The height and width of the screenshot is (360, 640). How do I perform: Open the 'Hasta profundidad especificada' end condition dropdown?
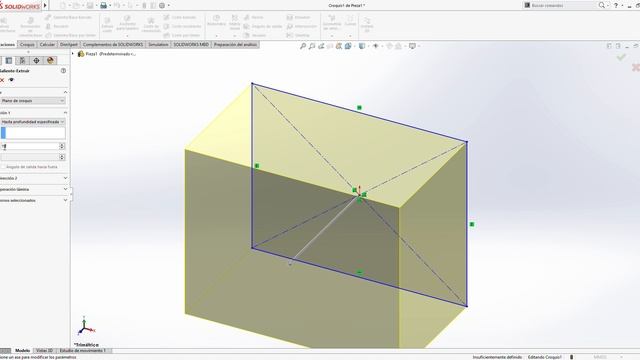(33, 122)
